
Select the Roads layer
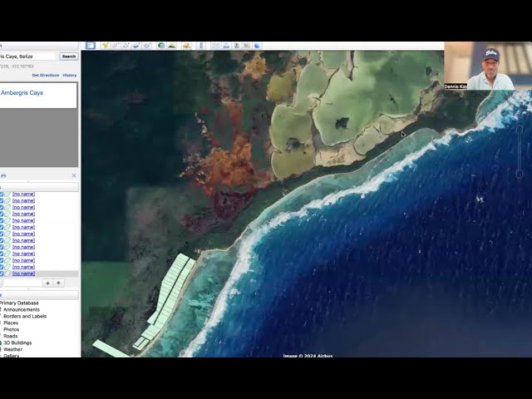coord(11,336)
